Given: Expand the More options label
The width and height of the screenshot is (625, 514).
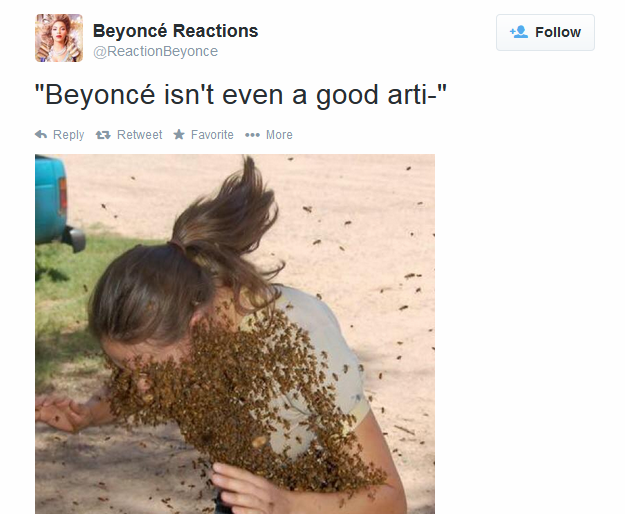Looking at the screenshot, I should (x=279, y=135).
